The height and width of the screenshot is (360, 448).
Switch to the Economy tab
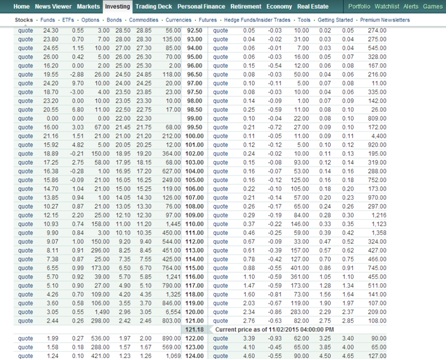click(x=279, y=6)
